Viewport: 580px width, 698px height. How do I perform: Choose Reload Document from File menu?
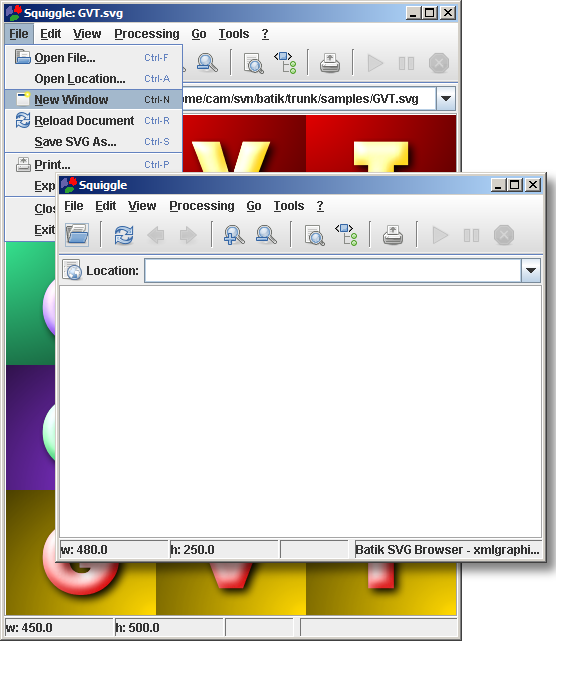[93, 121]
